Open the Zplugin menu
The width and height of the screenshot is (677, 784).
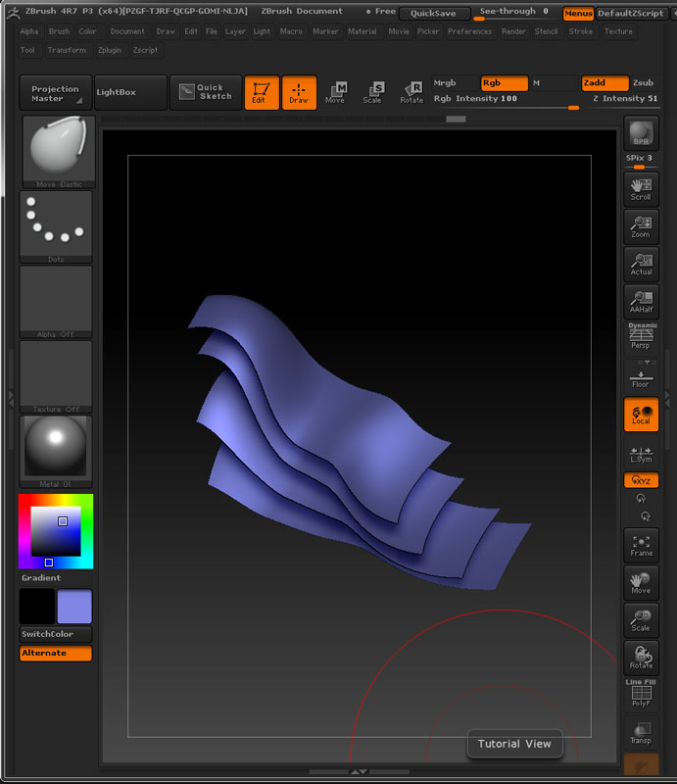[110, 50]
